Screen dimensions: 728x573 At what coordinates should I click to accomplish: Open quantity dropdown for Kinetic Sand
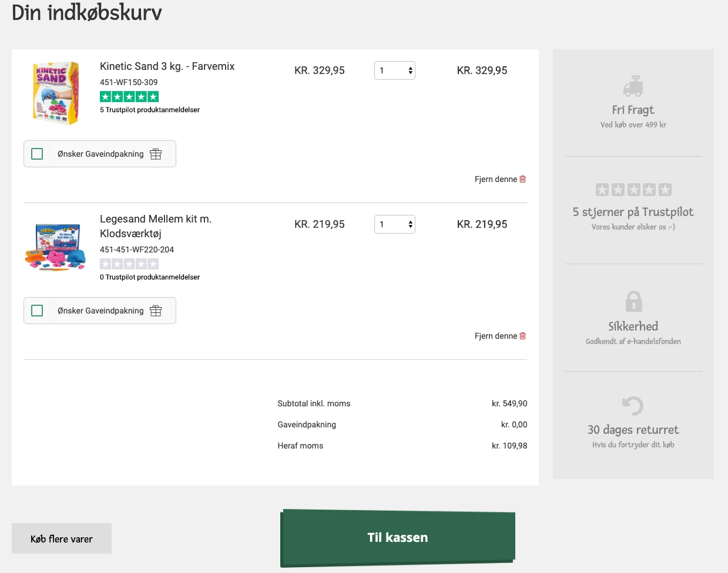(395, 70)
